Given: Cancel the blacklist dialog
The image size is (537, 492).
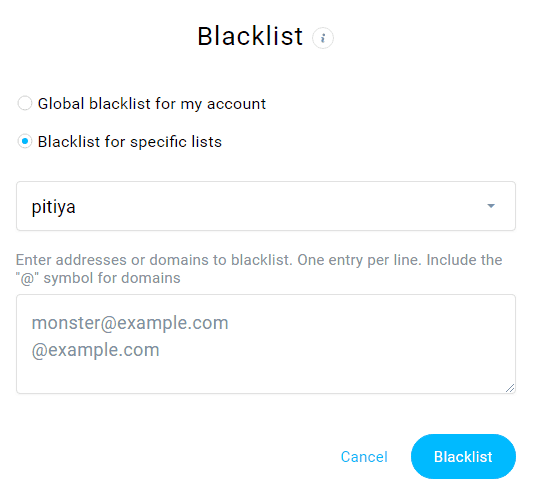Looking at the screenshot, I should (364, 457).
